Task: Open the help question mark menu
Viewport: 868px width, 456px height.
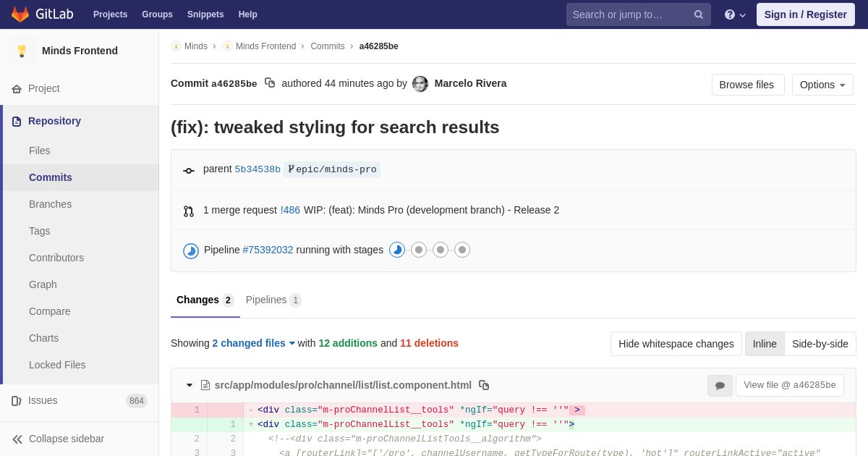Action: point(735,14)
